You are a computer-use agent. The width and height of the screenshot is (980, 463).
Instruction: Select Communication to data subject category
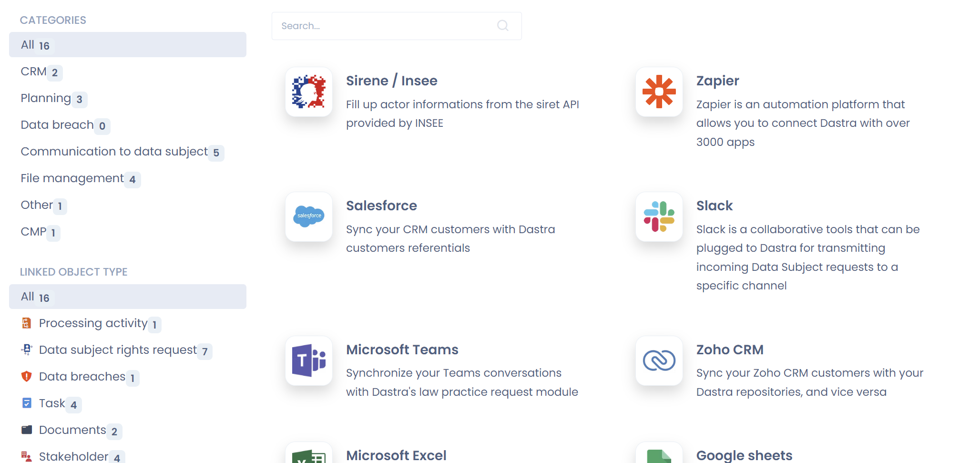112,151
